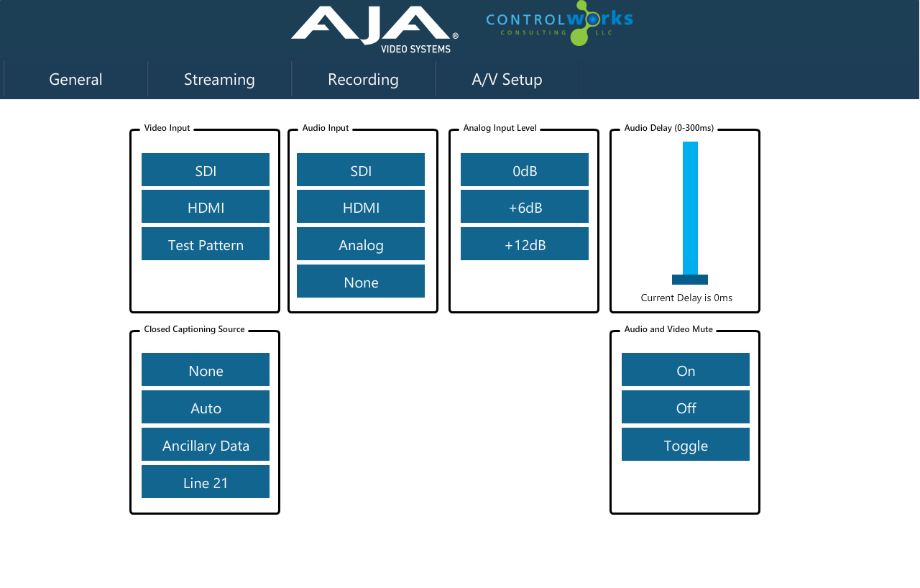Click the Toggle mute button
Screen dimensions: 920x588
click(686, 445)
